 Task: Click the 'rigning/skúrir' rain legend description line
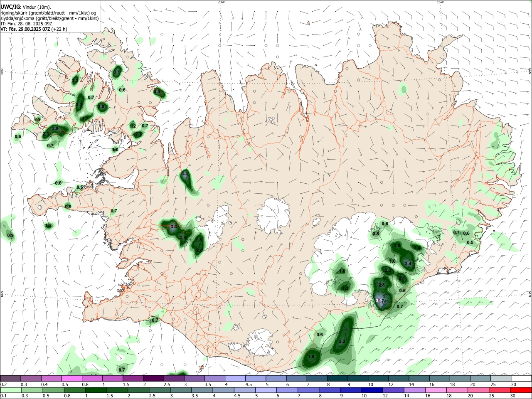tap(48, 12)
